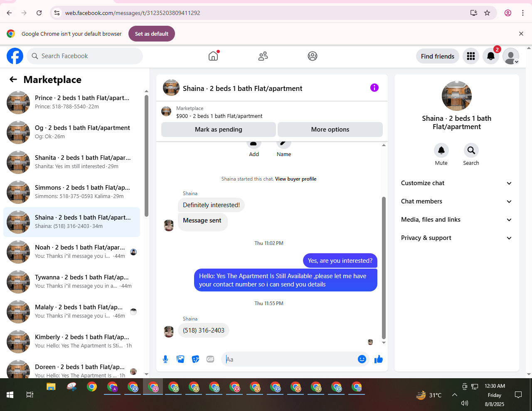Send a voice clip with microphone icon
532x411 pixels.
click(x=165, y=359)
